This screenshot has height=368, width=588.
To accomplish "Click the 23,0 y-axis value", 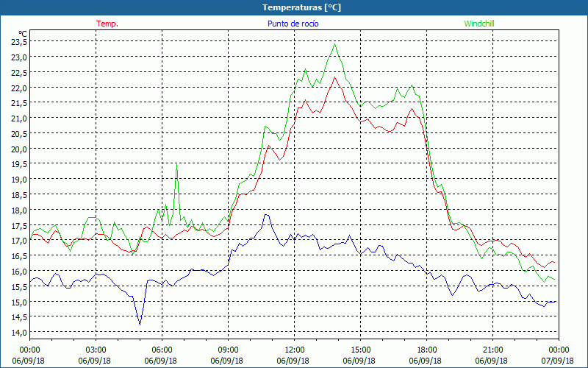I will 19,57.
